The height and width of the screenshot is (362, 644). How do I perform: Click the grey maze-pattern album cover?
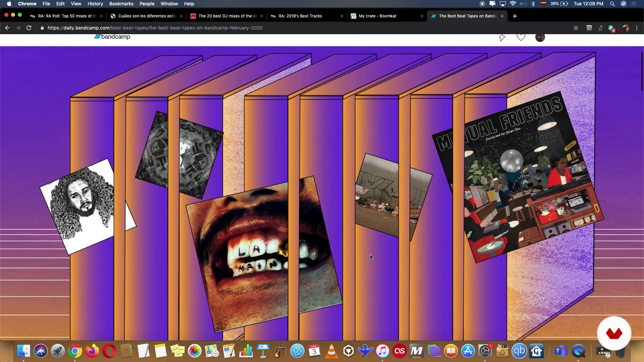click(x=179, y=155)
